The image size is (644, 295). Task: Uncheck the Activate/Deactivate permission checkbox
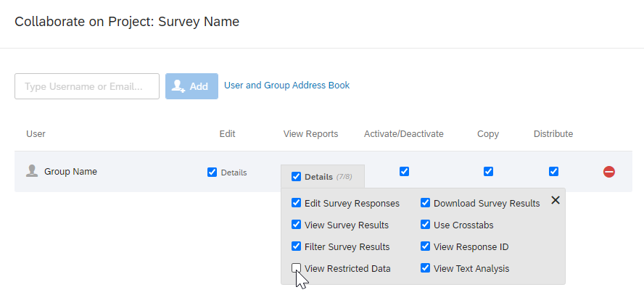pos(404,171)
